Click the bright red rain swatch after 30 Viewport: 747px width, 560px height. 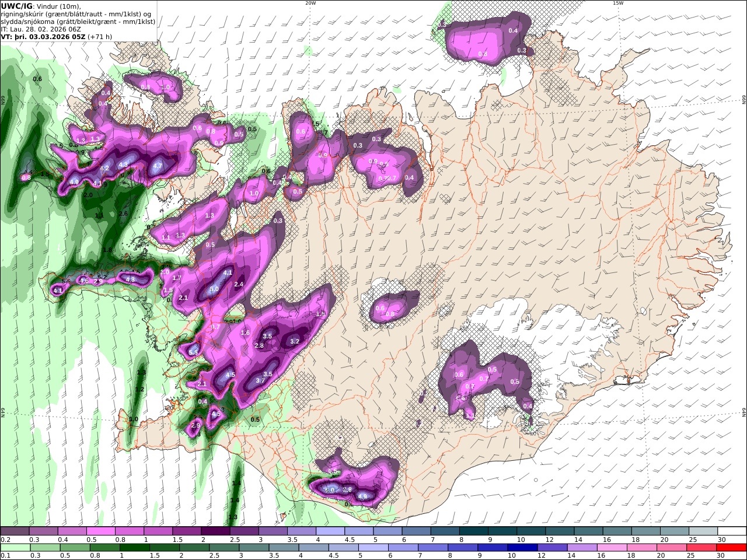(x=731, y=548)
